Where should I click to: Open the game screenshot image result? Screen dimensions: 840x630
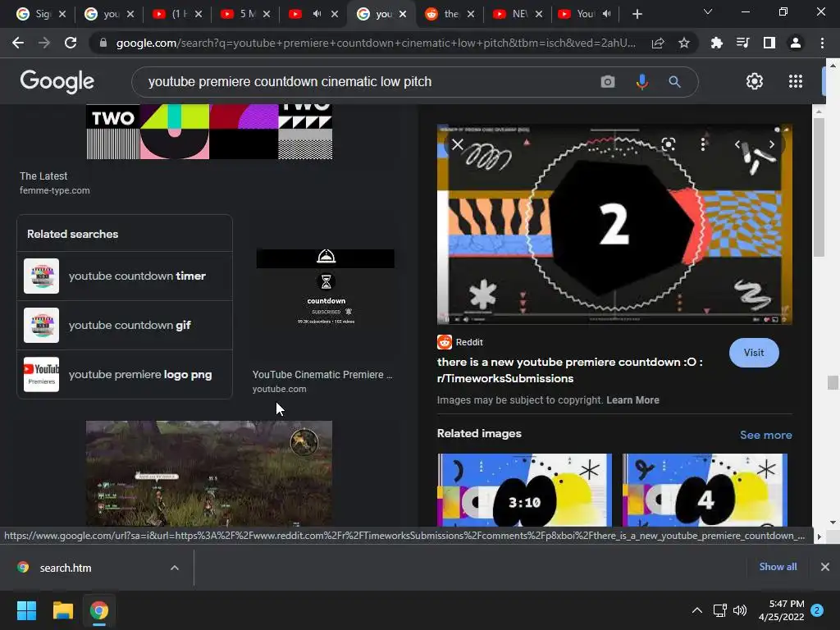click(x=209, y=473)
